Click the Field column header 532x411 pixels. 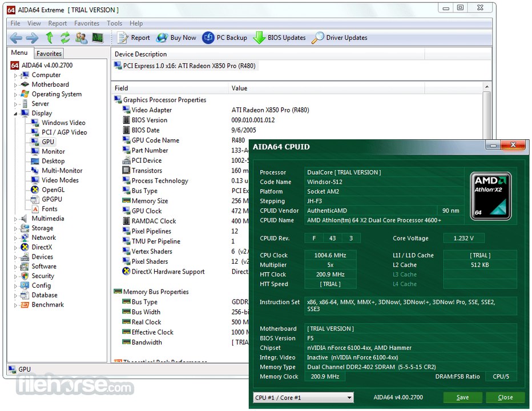tap(170, 88)
